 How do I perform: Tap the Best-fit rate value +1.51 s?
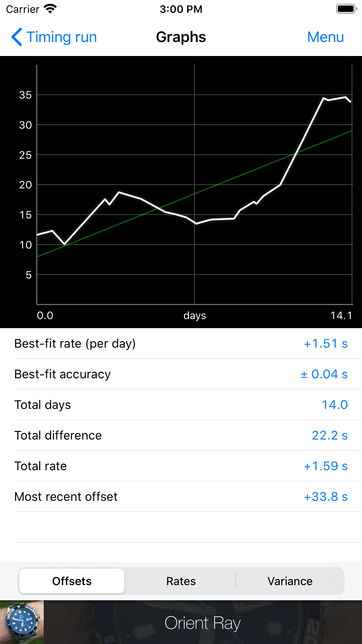(326, 344)
